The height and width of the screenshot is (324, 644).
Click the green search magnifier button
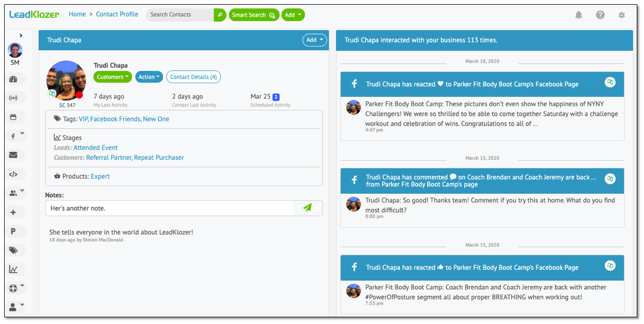[220, 14]
